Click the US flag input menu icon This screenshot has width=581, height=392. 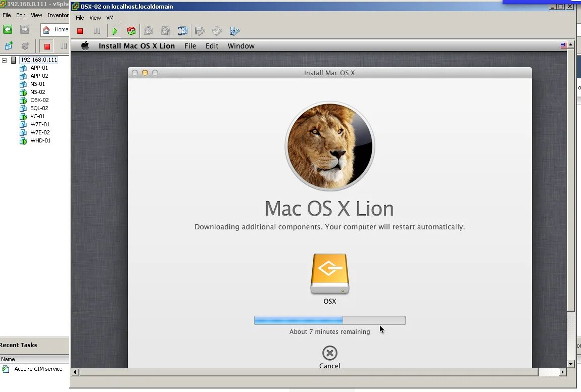pyautogui.click(x=564, y=45)
